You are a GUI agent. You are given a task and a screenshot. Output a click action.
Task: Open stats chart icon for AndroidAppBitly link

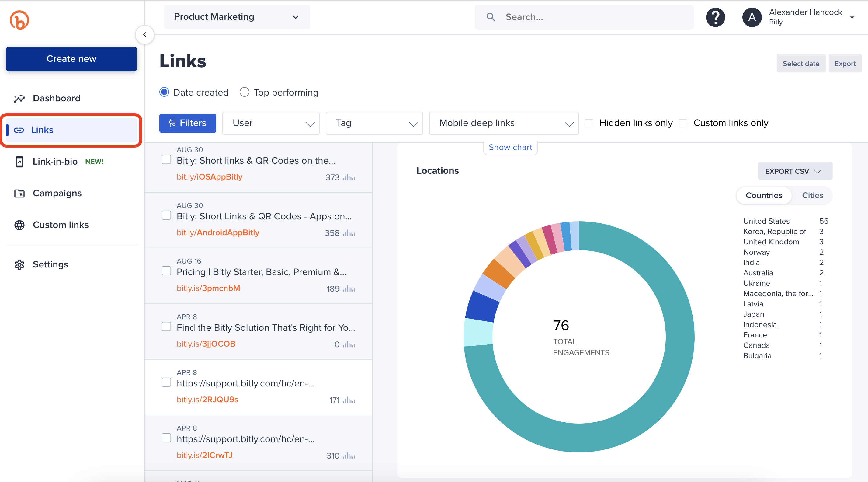click(x=349, y=233)
